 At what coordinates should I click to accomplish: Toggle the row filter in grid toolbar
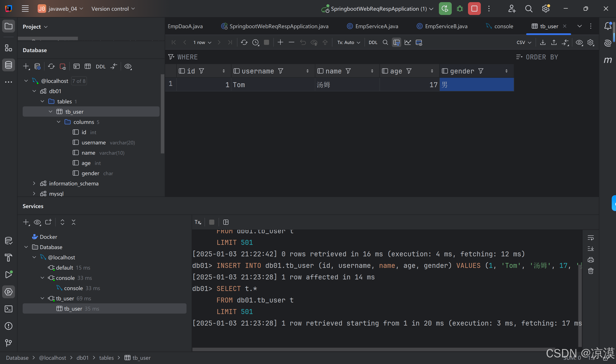click(x=396, y=42)
